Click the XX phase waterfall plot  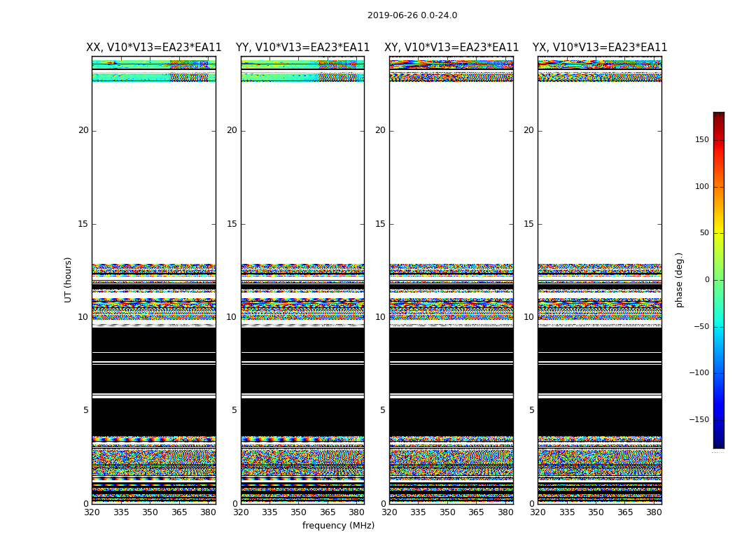point(154,280)
